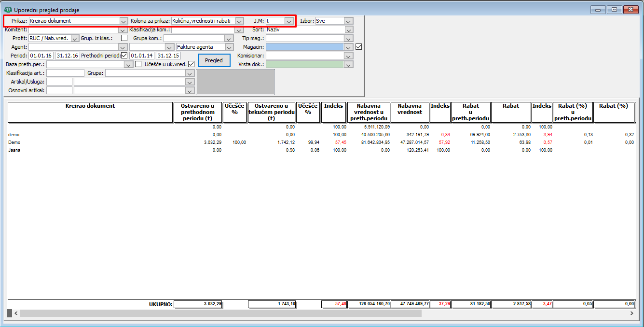Click the Nabavna vrednost u preth.periodu column header
The height and width of the screenshot is (327, 644).
coord(369,112)
